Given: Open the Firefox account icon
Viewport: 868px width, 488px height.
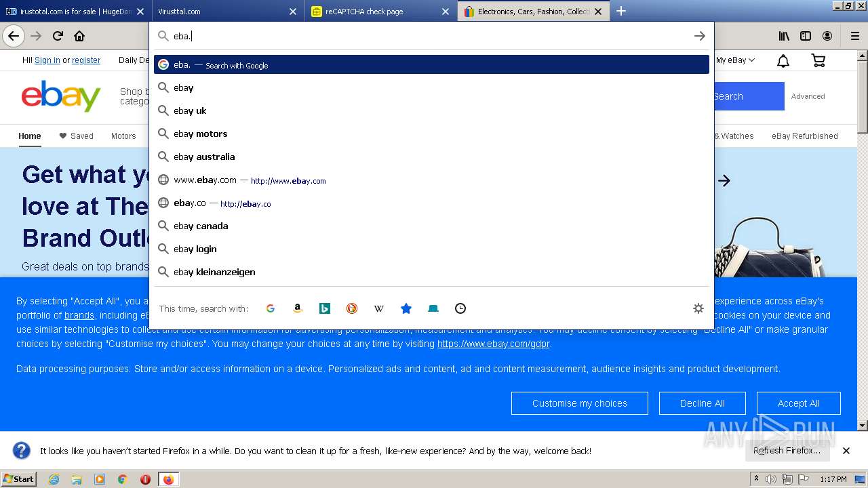Looking at the screenshot, I should coord(827,36).
